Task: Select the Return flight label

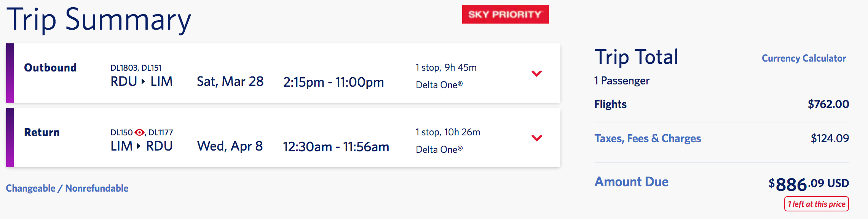Action: 42,132
